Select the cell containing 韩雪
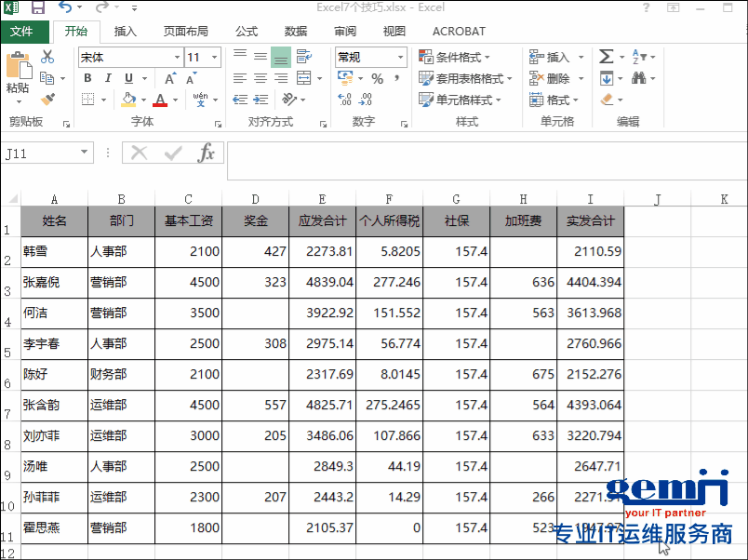This screenshot has width=748, height=560. click(54, 251)
